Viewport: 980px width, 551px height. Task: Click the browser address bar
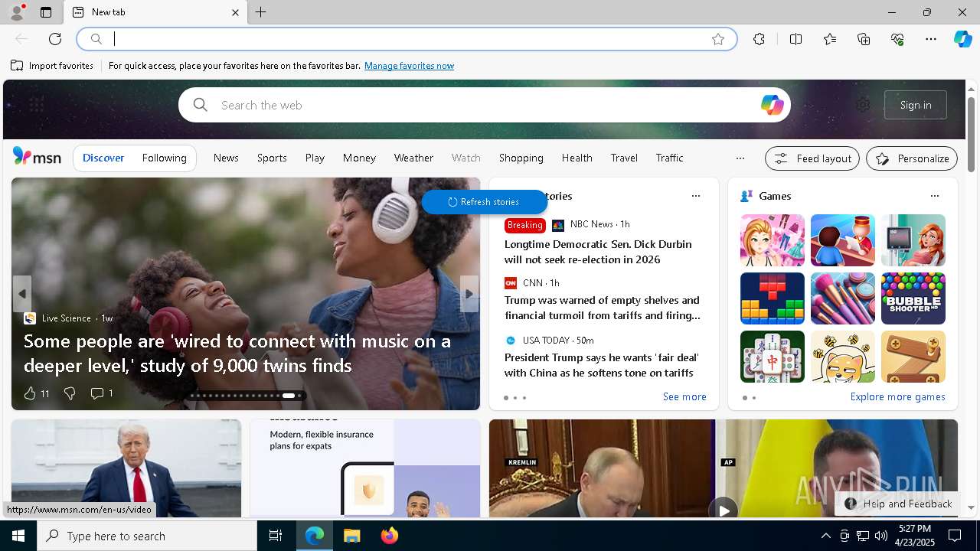point(407,39)
